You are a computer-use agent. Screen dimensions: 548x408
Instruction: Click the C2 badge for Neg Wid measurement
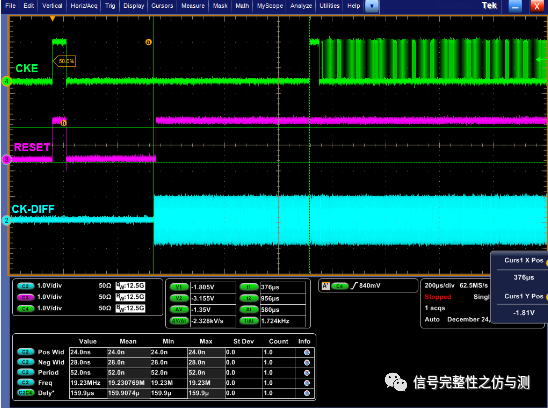click(x=26, y=362)
